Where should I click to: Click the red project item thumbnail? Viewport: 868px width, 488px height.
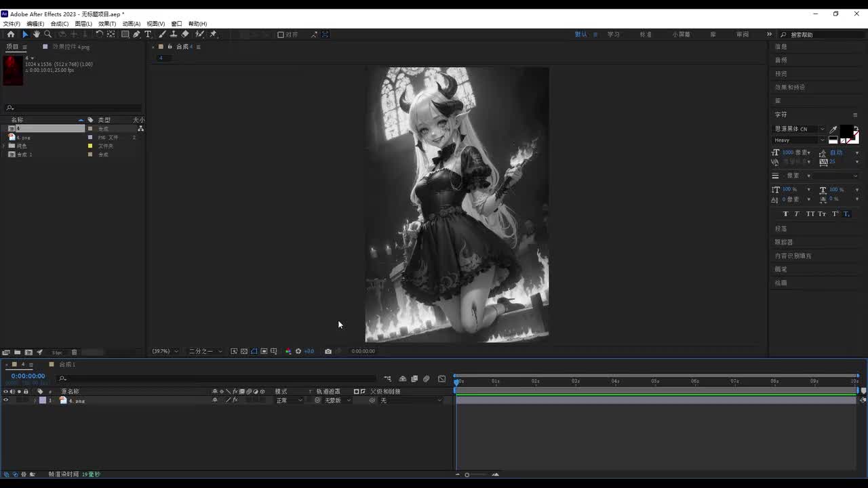13,70
